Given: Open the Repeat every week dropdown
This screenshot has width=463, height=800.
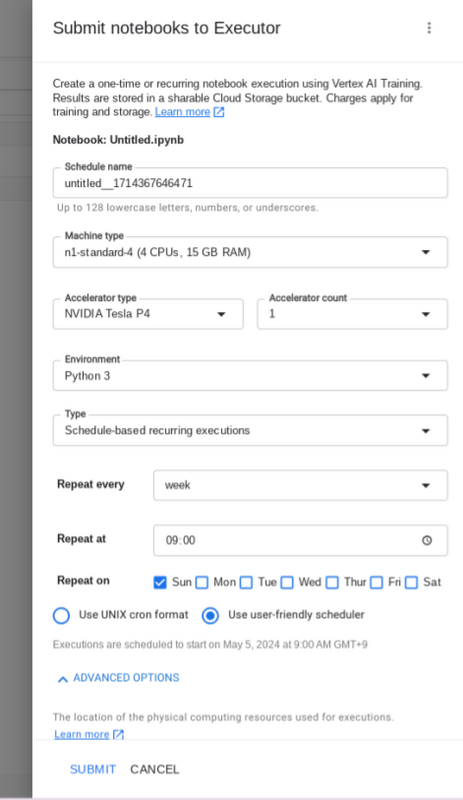Looking at the screenshot, I should pos(300,485).
